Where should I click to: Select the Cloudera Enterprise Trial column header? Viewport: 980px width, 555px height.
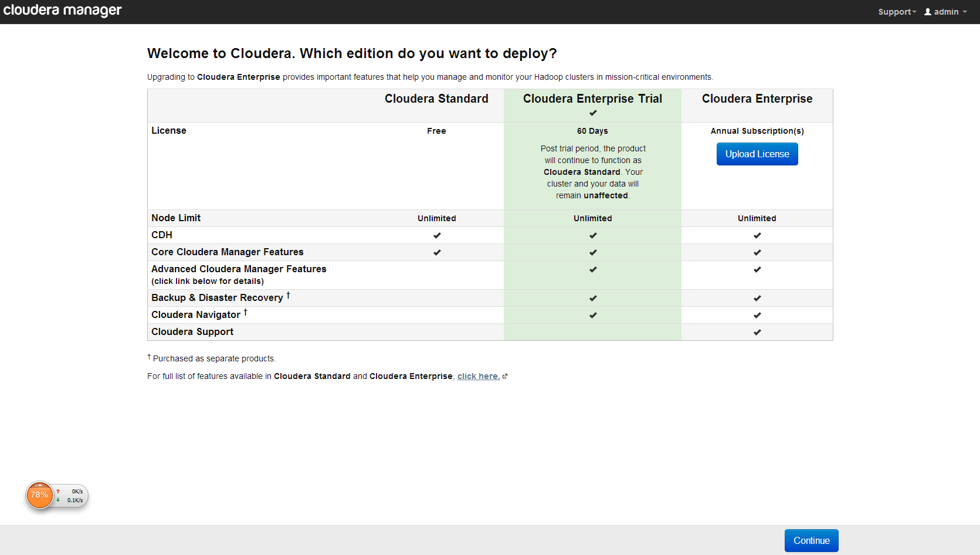click(592, 99)
